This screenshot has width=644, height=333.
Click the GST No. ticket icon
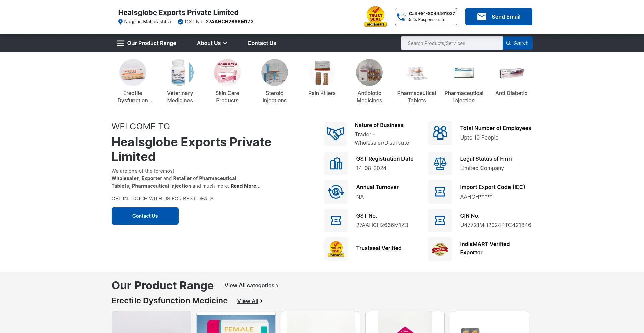point(336,220)
